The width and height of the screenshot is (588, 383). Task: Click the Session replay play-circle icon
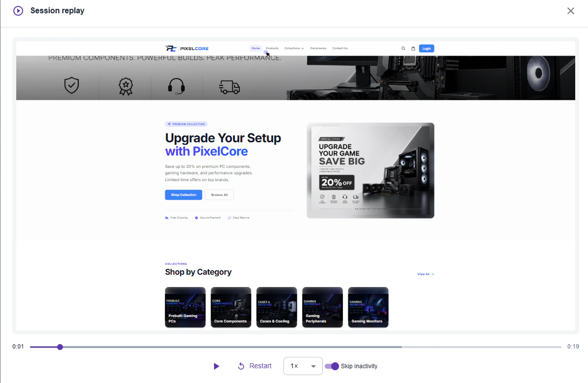[18, 11]
